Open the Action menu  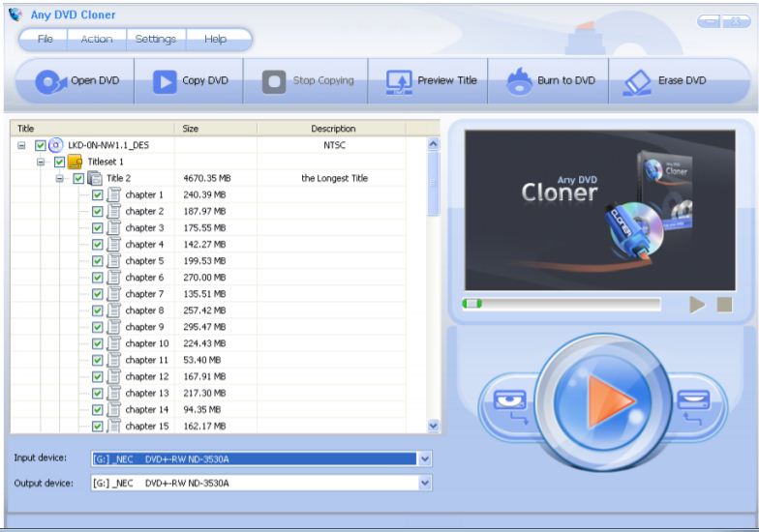point(97,39)
